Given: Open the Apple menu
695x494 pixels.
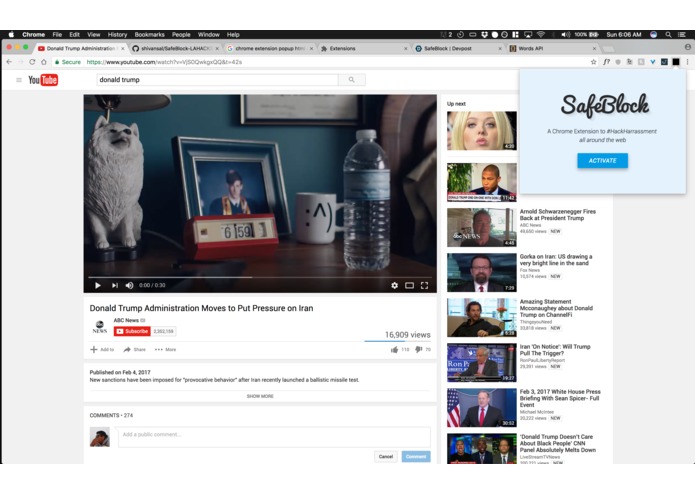Looking at the screenshot, I should click(12, 35).
